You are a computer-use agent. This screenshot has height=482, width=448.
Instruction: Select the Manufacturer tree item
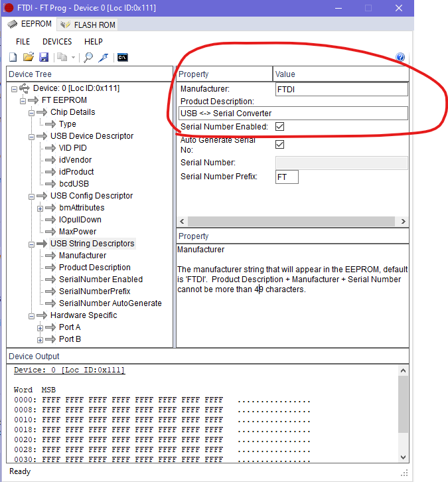[x=83, y=256]
